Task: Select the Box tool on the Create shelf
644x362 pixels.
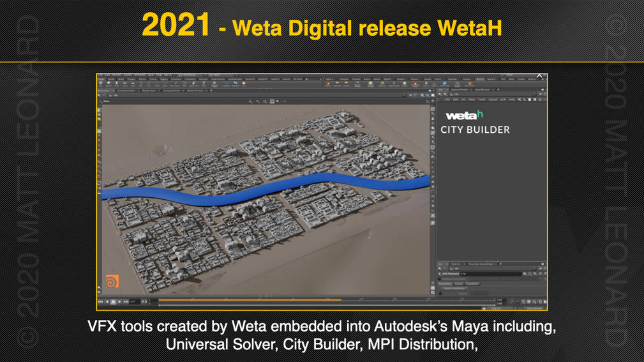Action: tap(101, 84)
